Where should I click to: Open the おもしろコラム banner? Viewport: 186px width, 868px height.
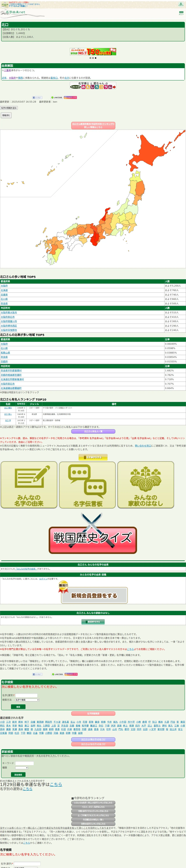93,86
